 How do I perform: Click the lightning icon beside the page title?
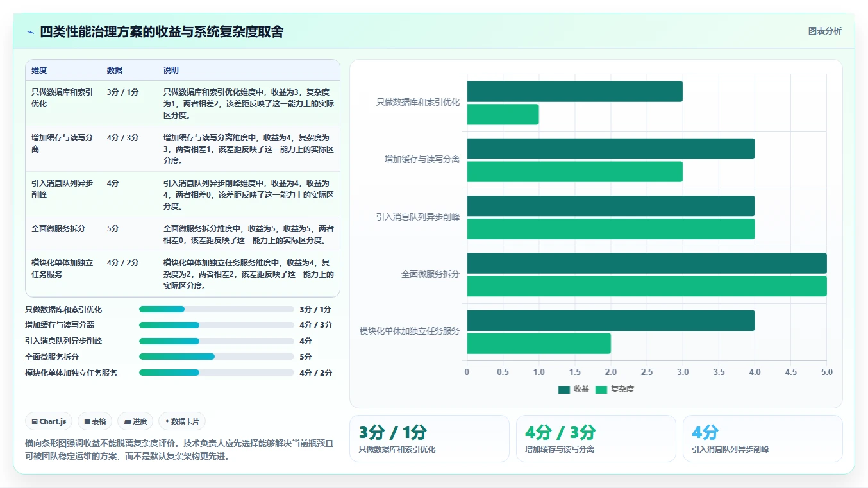[x=30, y=32]
